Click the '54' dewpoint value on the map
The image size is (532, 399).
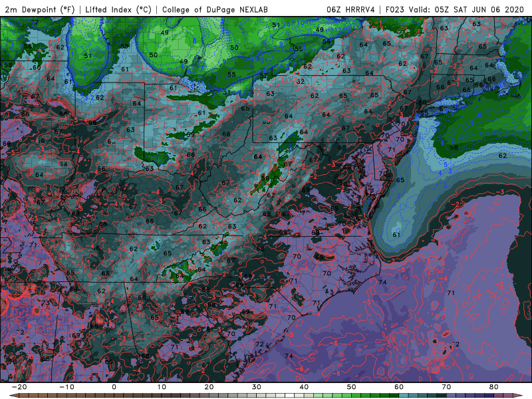[63, 164]
